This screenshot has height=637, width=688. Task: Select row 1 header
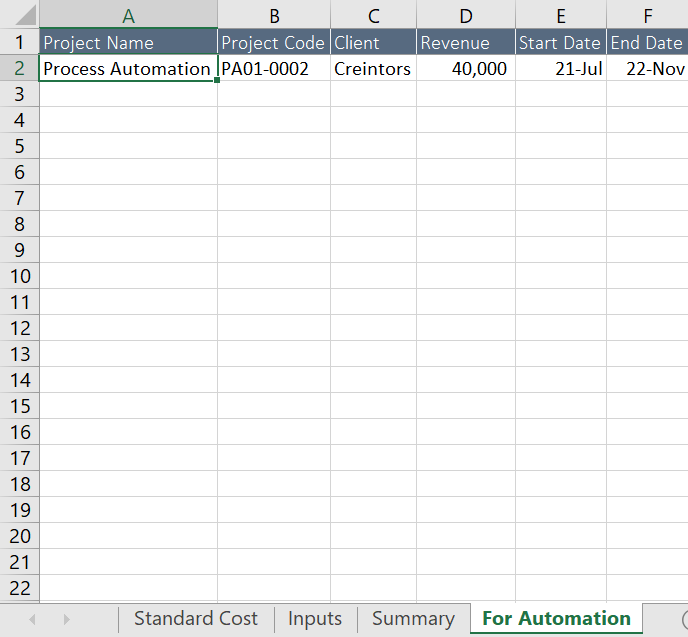coord(19,42)
